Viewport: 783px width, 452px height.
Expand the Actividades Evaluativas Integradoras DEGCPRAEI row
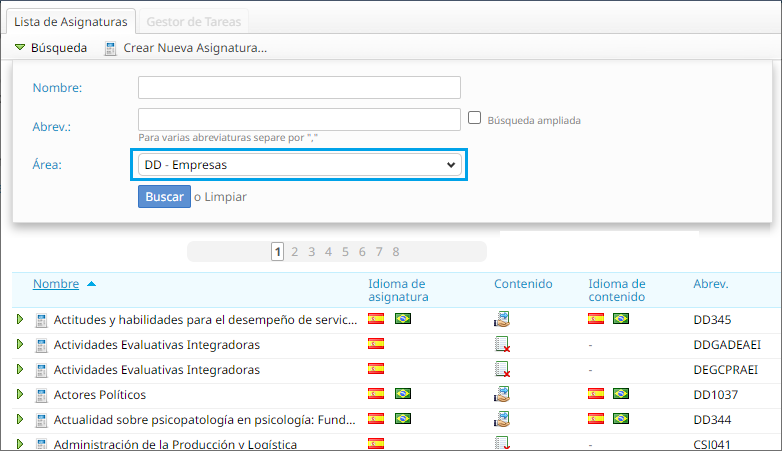pos(20,369)
